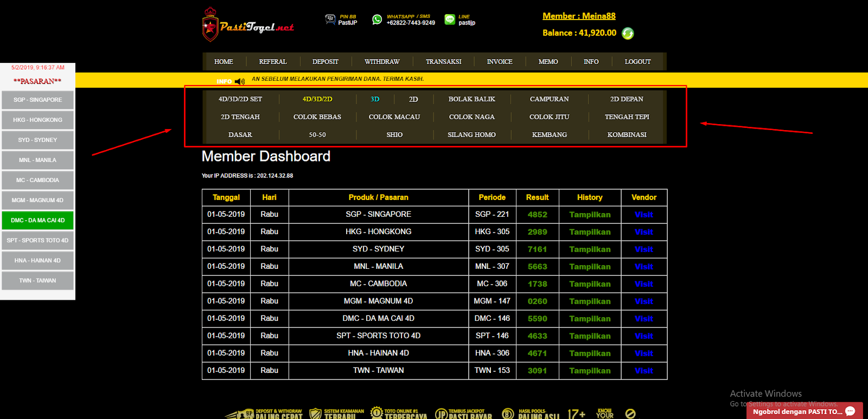Open the MEMO menu item
The height and width of the screenshot is (419, 868).
tap(548, 62)
